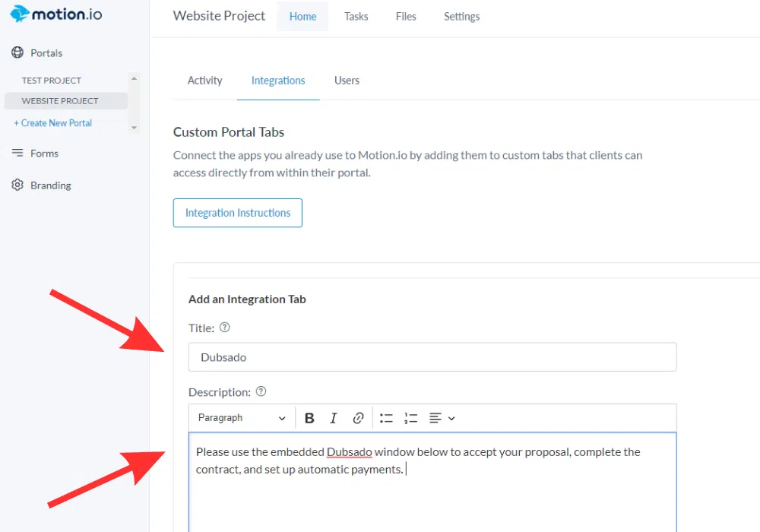Open the Files tab

click(x=406, y=16)
